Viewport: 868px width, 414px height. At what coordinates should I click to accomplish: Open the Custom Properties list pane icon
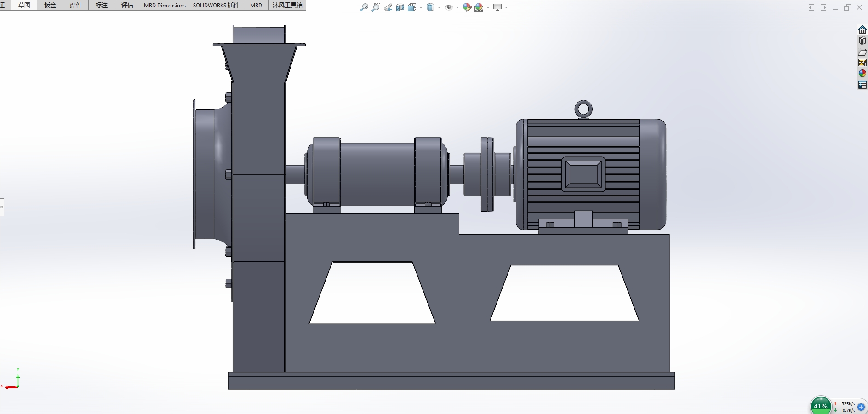pyautogui.click(x=862, y=85)
